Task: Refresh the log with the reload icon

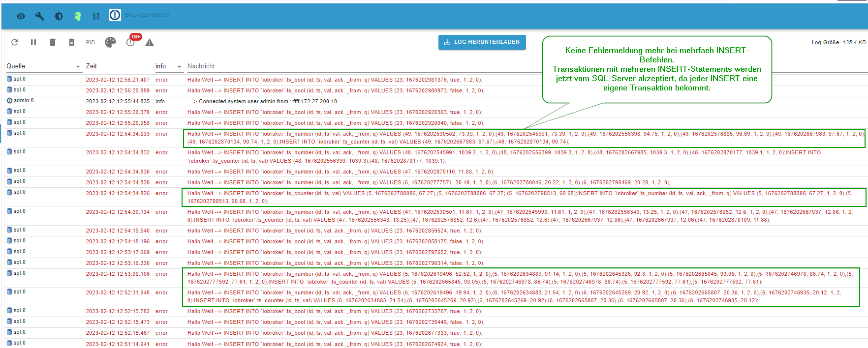Action: pos(15,42)
